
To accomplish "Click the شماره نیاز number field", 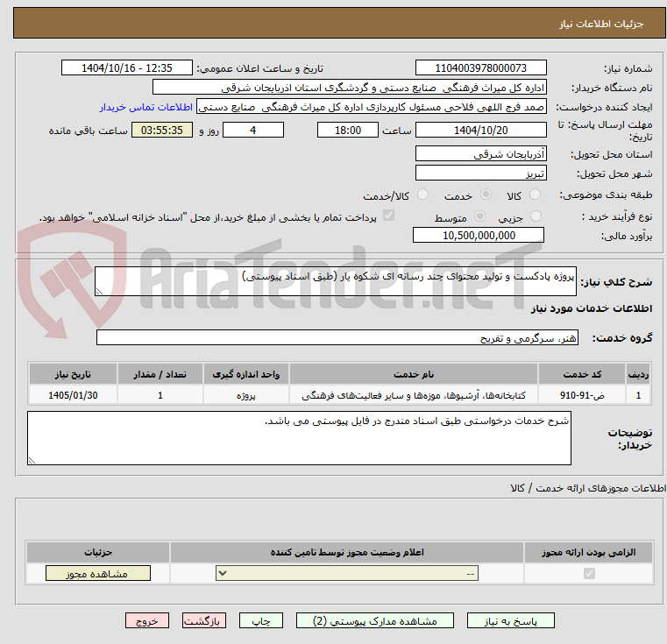I will (x=480, y=67).
